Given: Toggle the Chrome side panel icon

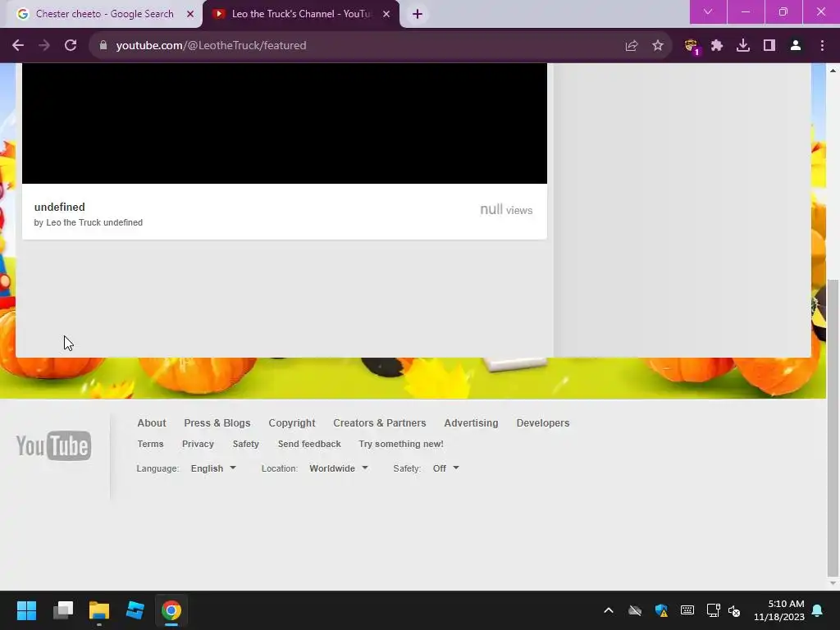Looking at the screenshot, I should click(769, 46).
